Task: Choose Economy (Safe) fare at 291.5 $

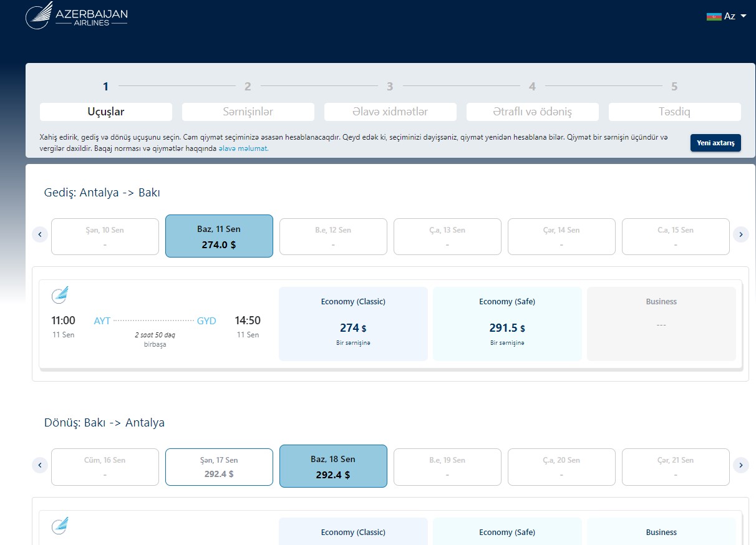Action: [507, 324]
